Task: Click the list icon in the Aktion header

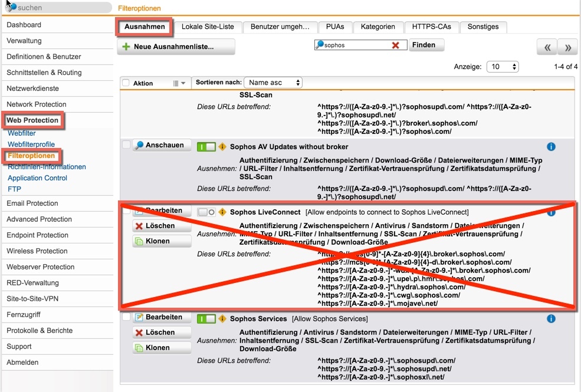Action: 176,83
